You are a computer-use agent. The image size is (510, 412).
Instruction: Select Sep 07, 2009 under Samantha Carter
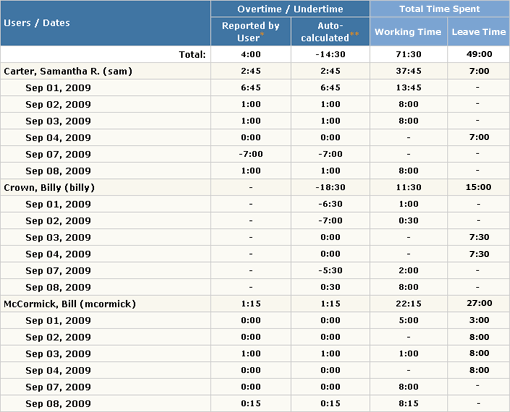[x=58, y=154]
